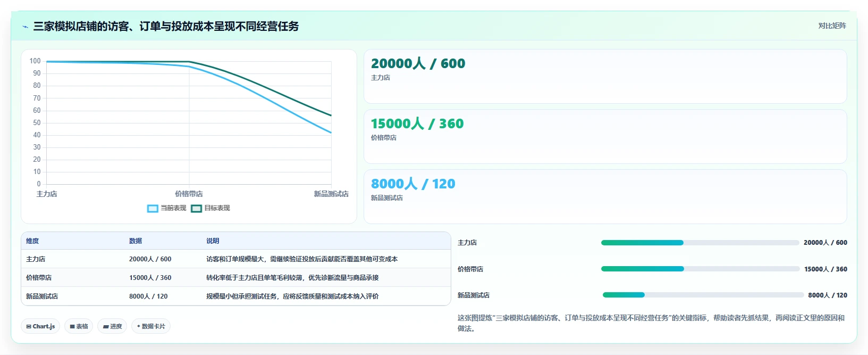Click the 新品测试店 progress bar
The image size is (868, 355).
[703, 295]
